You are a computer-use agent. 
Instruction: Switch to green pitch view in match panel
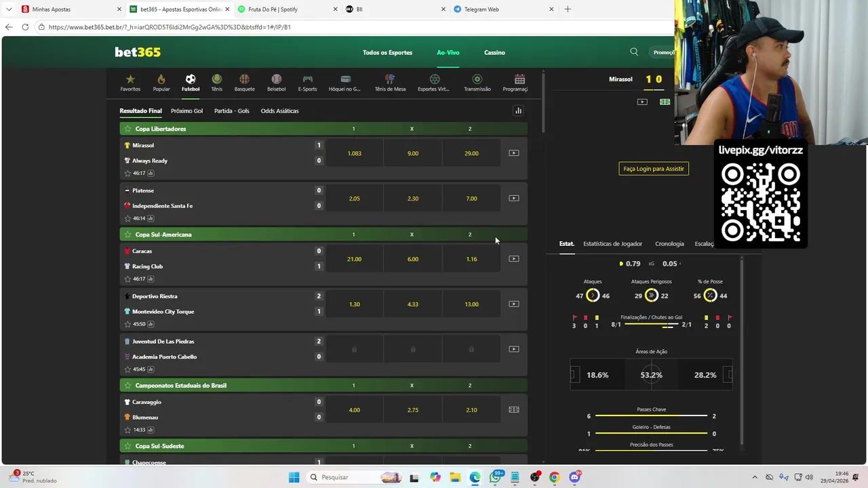coord(665,102)
